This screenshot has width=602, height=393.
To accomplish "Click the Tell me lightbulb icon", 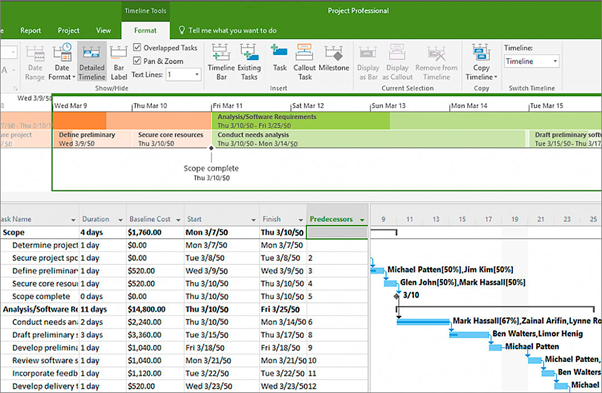I will tap(182, 30).
